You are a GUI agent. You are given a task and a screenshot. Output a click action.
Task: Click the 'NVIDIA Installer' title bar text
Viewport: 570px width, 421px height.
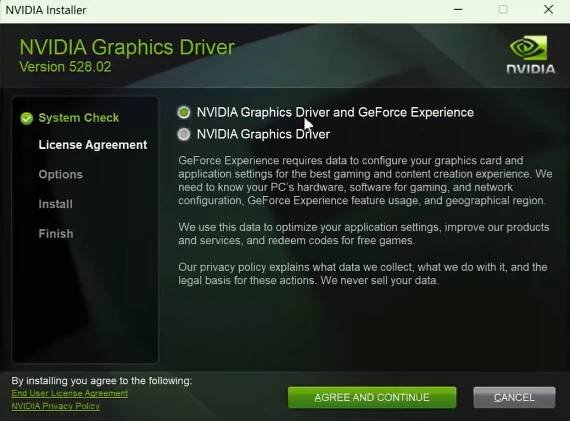pyautogui.click(x=46, y=10)
